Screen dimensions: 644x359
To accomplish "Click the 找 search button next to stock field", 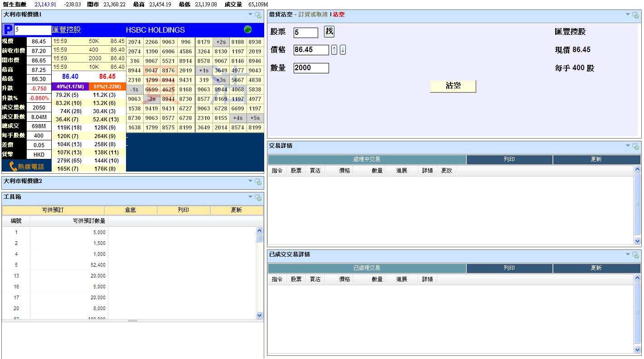I will pyautogui.click(x=329, y=32).
